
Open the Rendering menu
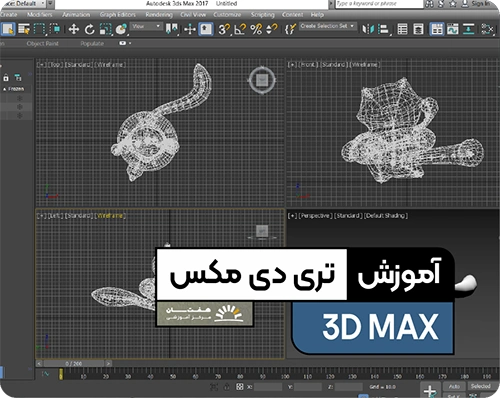pyautogui.click(x=159, y=15)
